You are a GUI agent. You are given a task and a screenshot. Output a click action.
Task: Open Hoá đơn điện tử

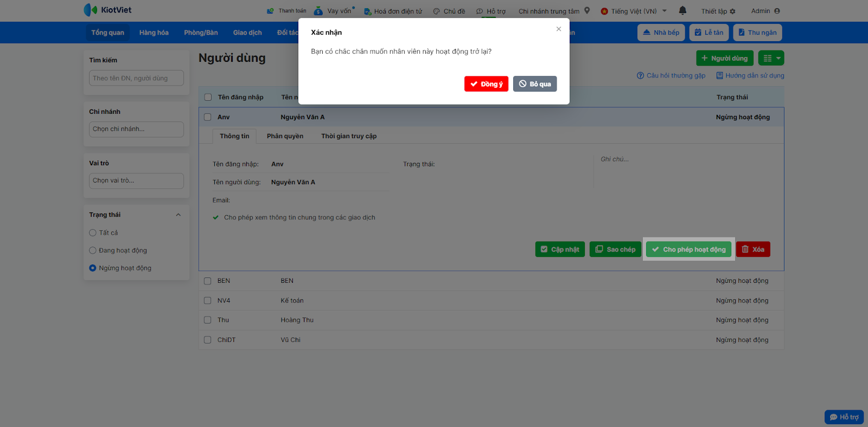(393, 11)
